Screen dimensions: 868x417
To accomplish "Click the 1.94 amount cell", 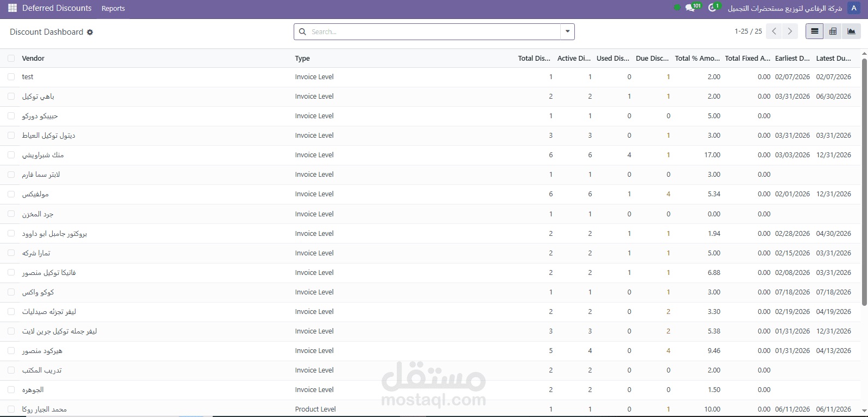I will point(714,233).
